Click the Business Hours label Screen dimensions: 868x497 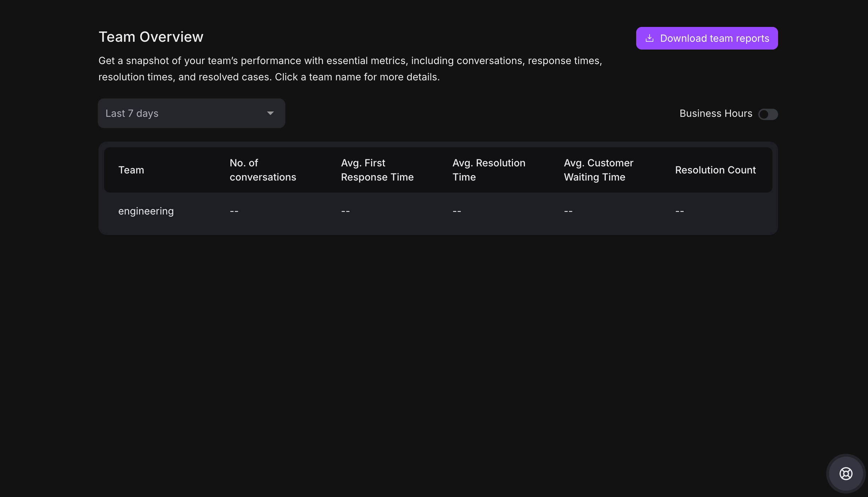click(x=715, y=113)
